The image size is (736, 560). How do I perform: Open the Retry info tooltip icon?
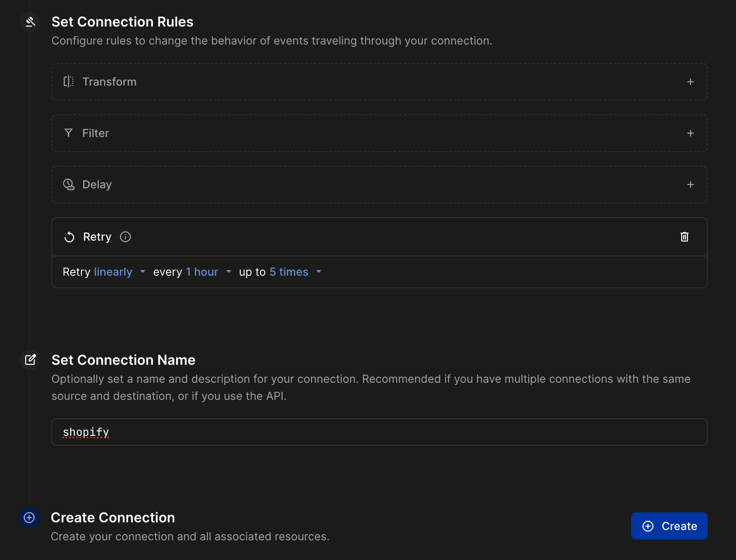tap(126, 237)
